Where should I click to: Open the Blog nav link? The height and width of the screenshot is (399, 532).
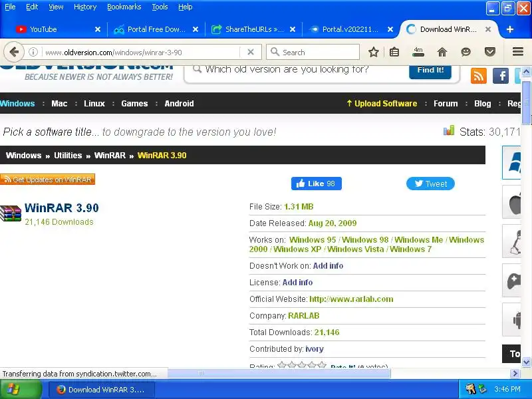point(483,104)
